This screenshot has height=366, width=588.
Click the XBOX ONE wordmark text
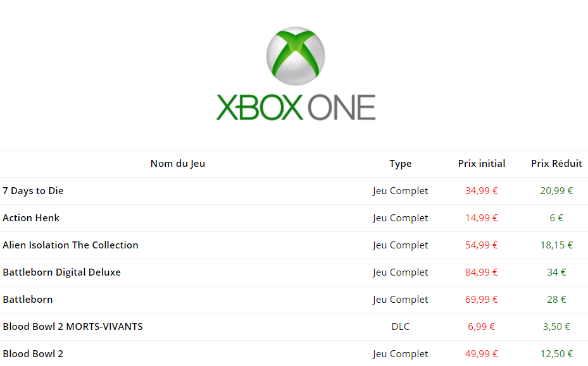point(296,107)
